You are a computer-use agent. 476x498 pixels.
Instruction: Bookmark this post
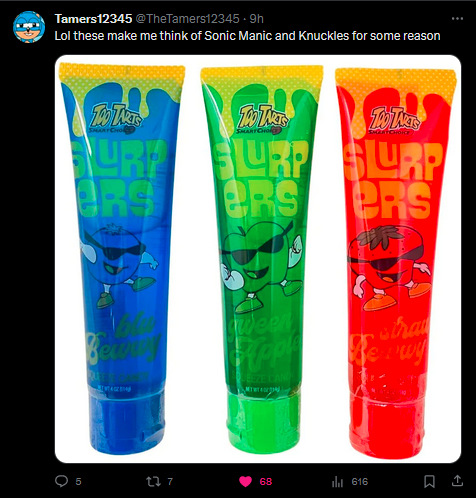tap(429, 481)
